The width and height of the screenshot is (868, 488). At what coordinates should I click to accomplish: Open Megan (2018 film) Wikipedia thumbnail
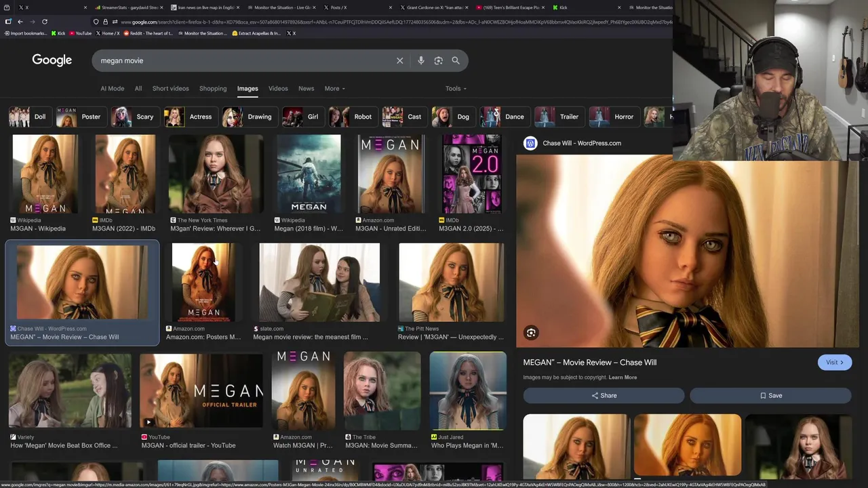click(309, 174)
